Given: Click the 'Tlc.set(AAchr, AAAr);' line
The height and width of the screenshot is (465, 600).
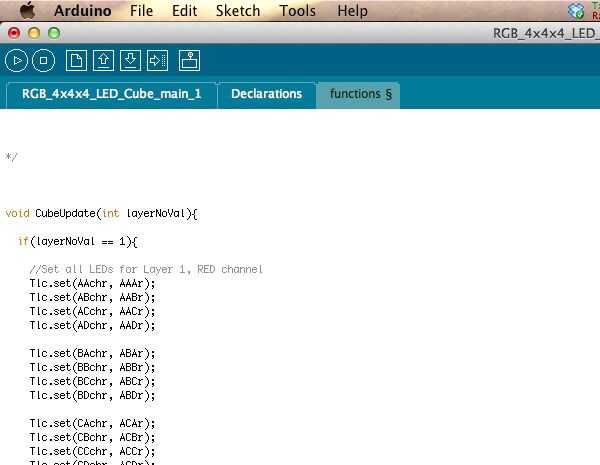Looking at the screenshot, I should pos(93,284).
